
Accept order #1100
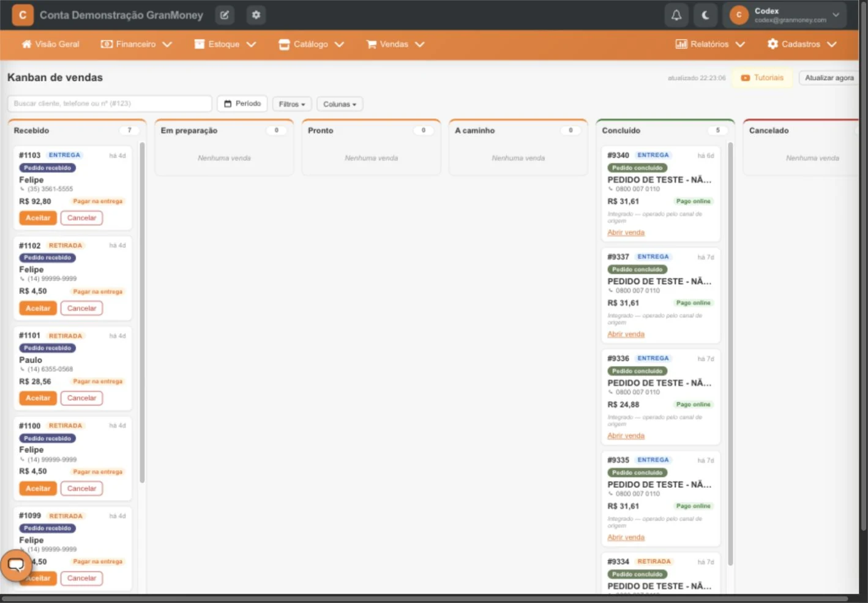[x=38, y=489]
